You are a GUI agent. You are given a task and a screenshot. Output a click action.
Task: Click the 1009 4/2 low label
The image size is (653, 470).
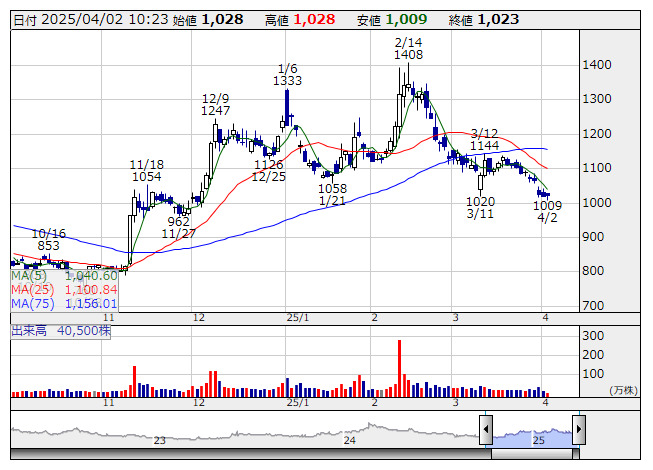[x=547, y=211]
